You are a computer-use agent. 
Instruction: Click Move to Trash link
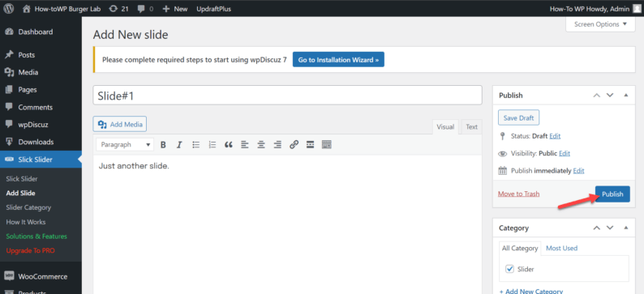click(x=519, y=194)
